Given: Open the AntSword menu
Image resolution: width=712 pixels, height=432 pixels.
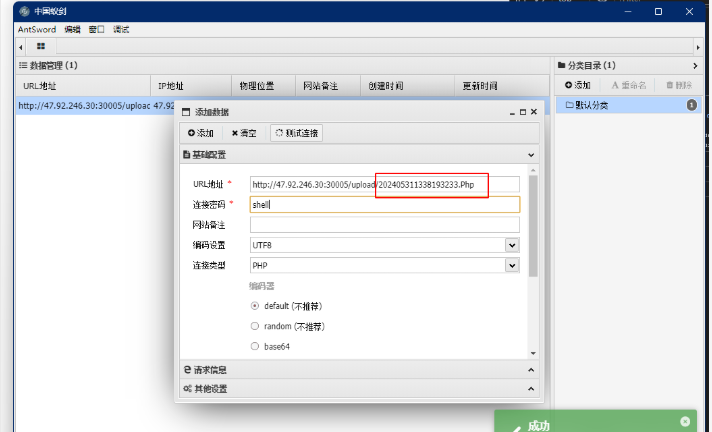Looking at the screenshot, I should (37, 30).
